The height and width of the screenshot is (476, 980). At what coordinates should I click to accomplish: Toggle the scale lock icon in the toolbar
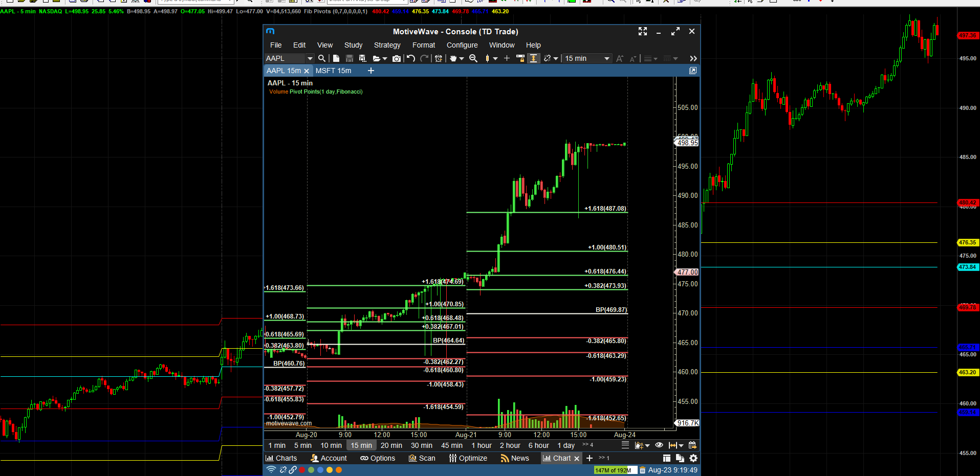[520, 58]
